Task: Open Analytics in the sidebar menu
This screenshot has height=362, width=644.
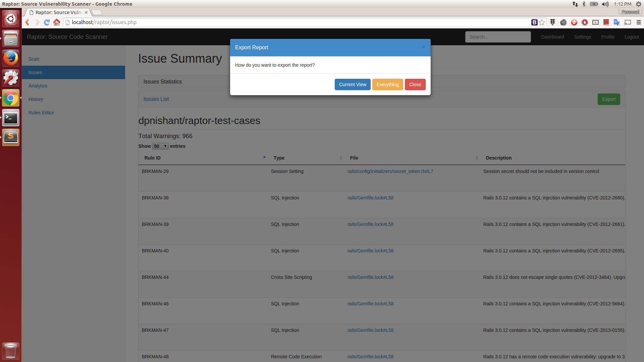Action: [x=38, y=86]
